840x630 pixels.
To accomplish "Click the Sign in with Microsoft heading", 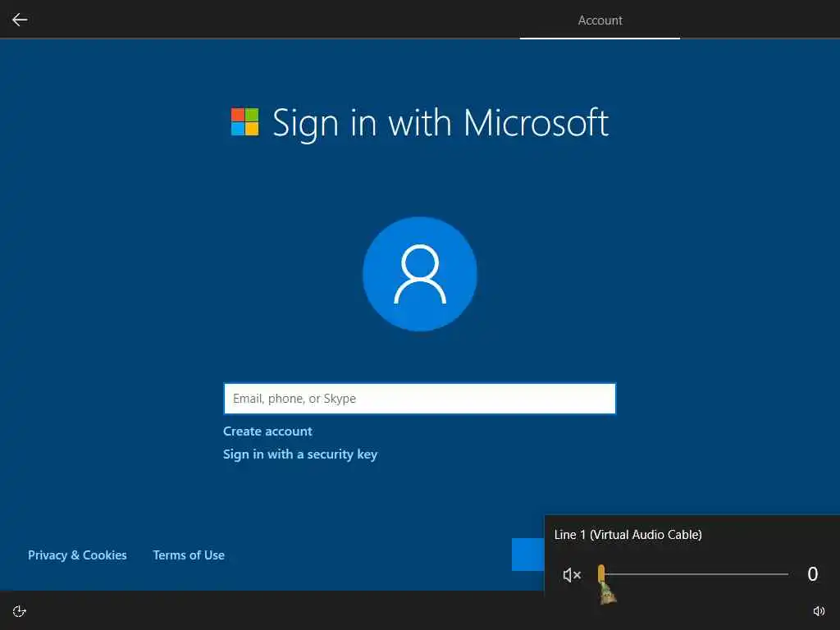I will (441, 123).
